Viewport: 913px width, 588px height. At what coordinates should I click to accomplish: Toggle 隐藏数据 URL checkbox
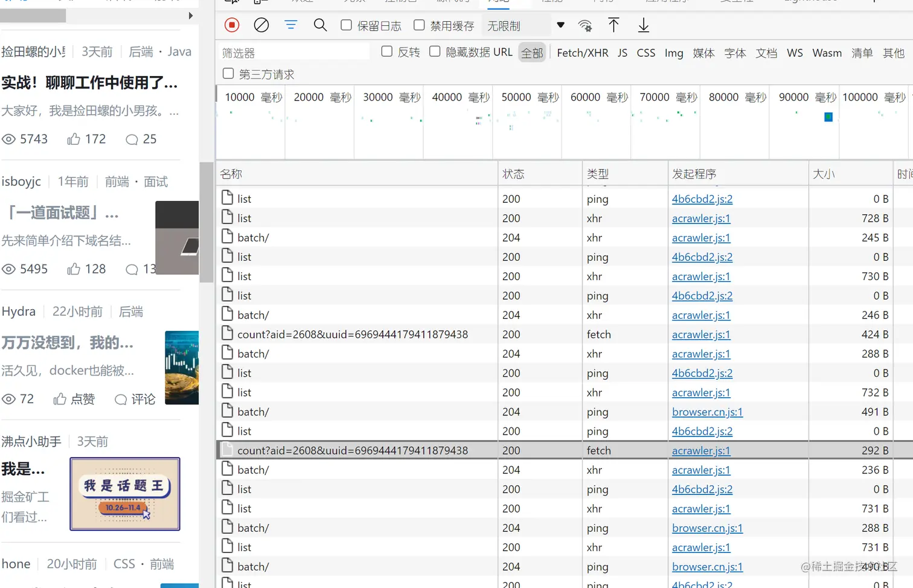pos(435,51)
